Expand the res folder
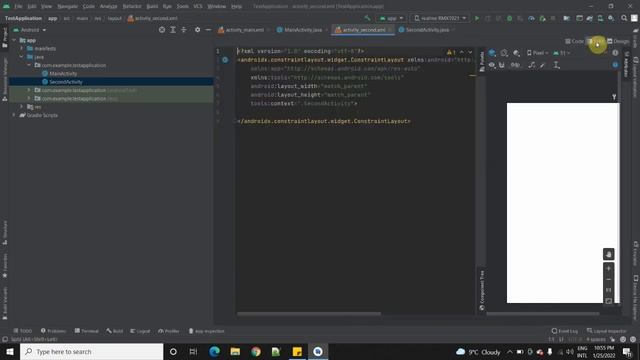640x360 pixels. coord(22,107)
